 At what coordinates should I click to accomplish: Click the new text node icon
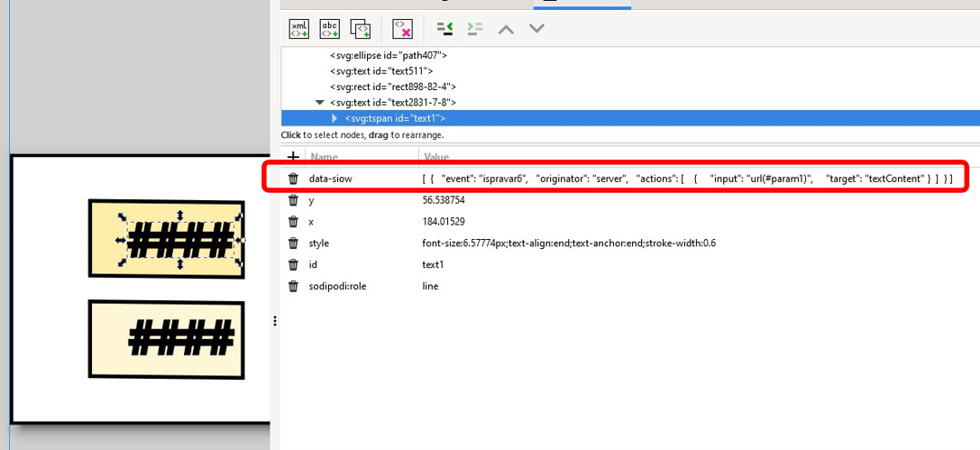coord(330,29)
